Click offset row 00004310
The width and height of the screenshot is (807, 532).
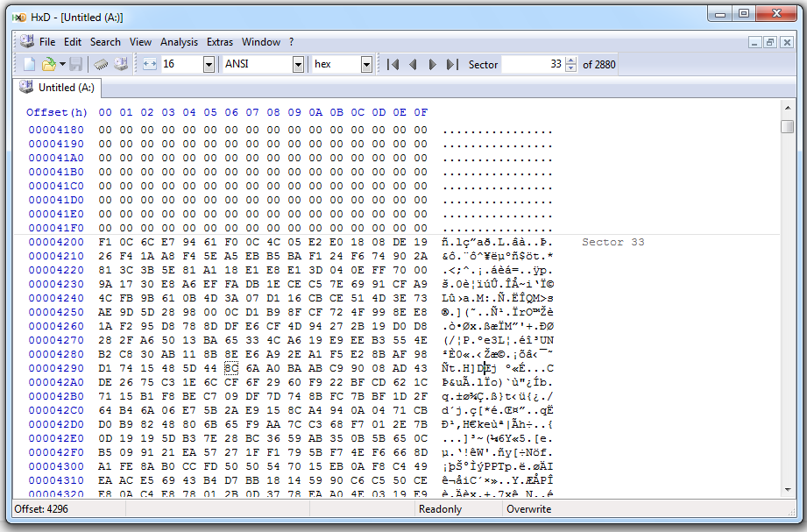point(56,480)
